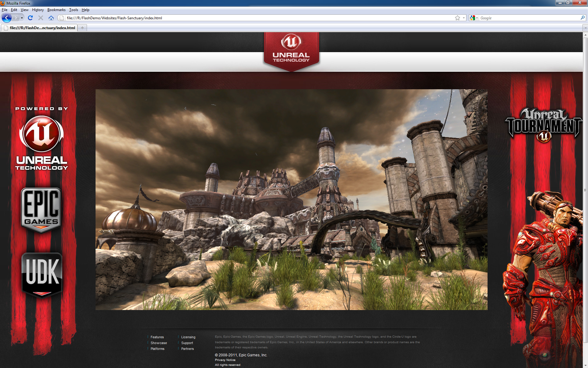Click the vertical page scrollbar
This screenshot has height=368, width=588.
[585, 190]
